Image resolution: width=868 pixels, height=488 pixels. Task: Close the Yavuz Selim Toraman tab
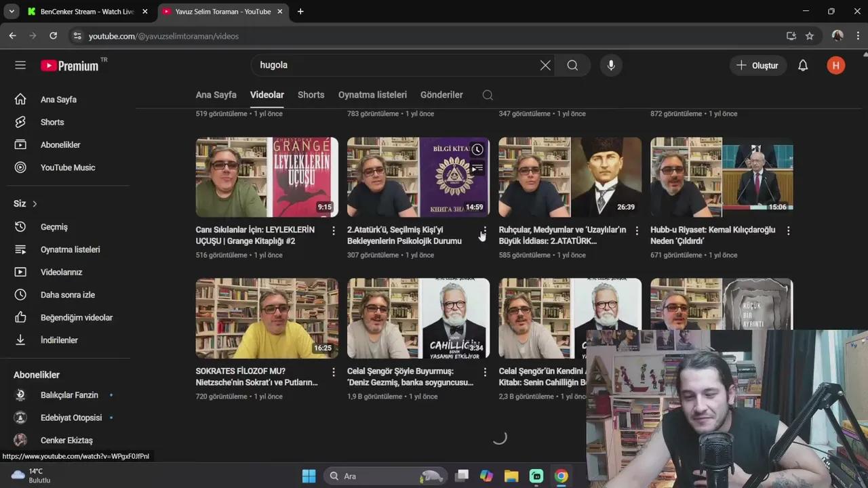tap(281, 12)
